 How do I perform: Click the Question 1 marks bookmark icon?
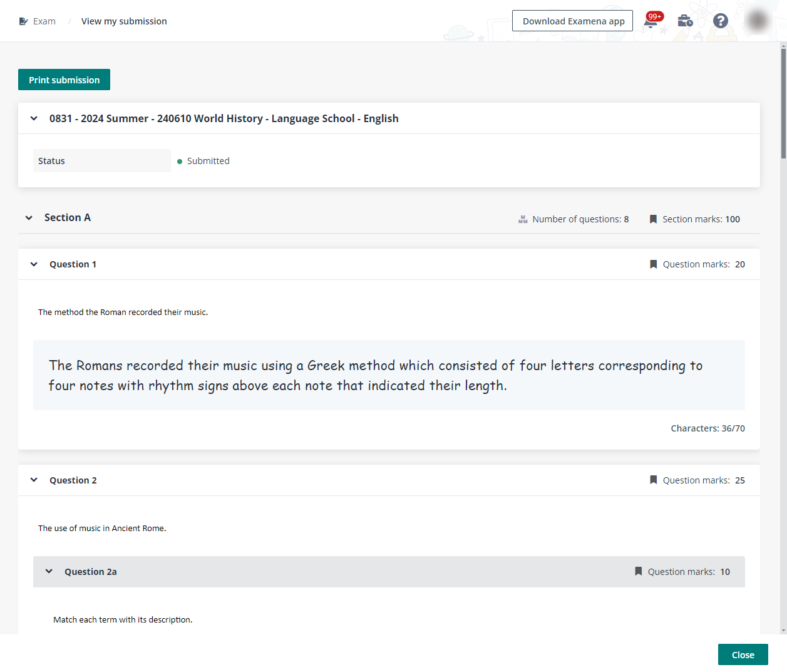click(x=654, y=264)
